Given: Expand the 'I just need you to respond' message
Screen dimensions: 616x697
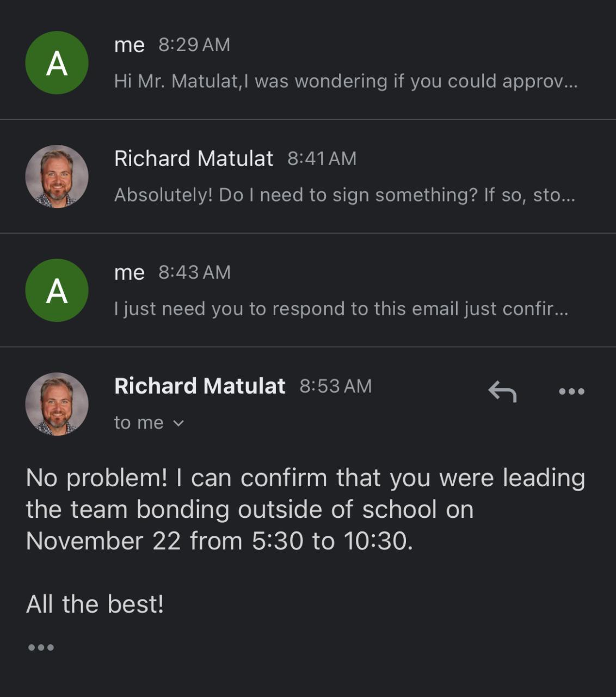Looking at the screenshot, I should [x=341, y=309].
